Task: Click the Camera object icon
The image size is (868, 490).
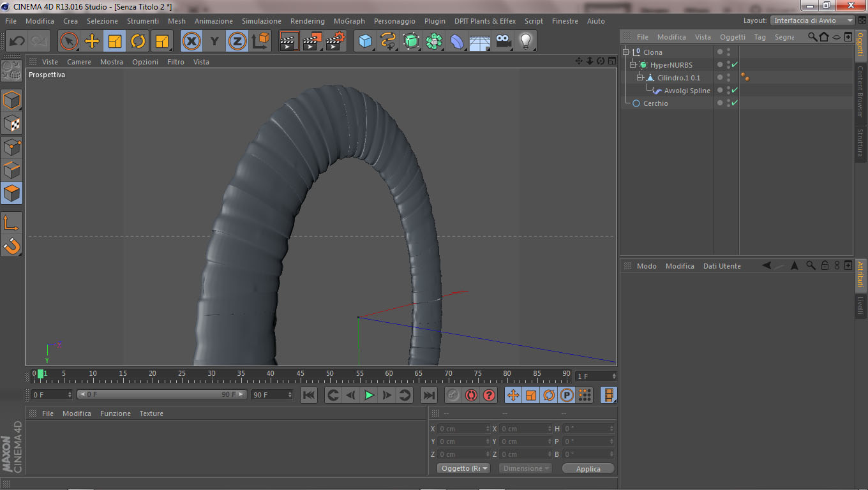Action: click(503, 41)
